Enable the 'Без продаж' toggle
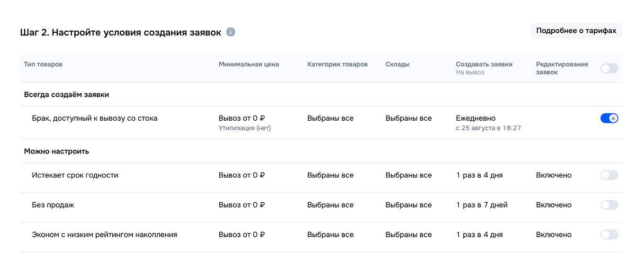 (x=609, y=205)
